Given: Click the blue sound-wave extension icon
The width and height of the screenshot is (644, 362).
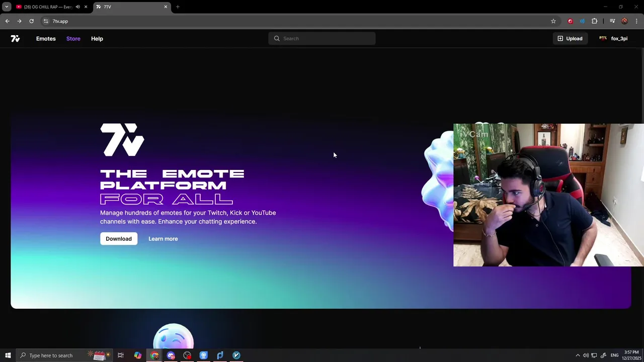Looking at the screenshot, I should click(x=582, y=21).
